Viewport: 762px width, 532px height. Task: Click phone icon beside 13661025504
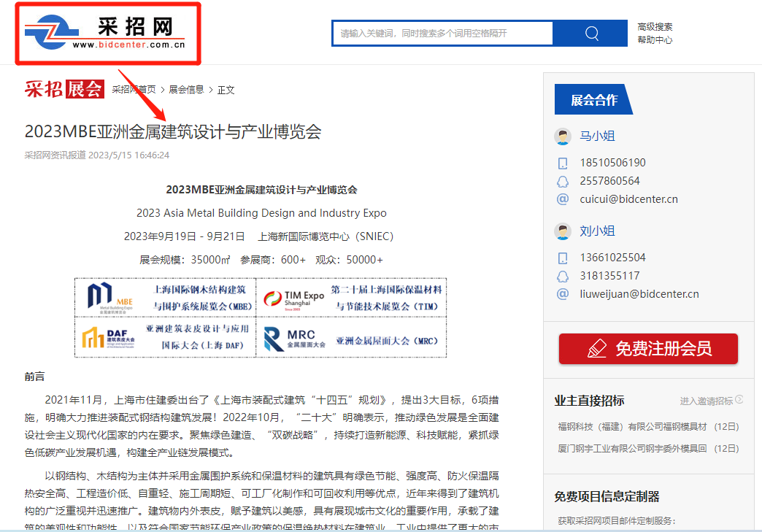pyautogui.click(x=562, y=258)
